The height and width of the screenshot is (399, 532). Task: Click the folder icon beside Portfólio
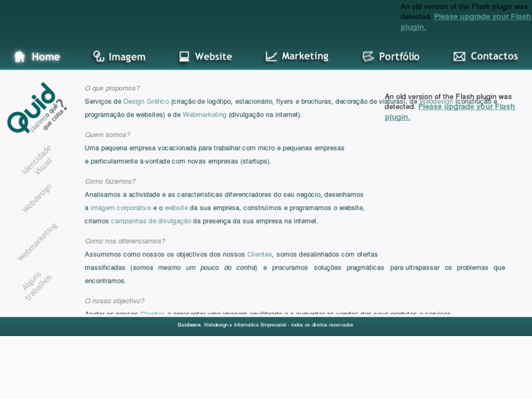(368, 56)
